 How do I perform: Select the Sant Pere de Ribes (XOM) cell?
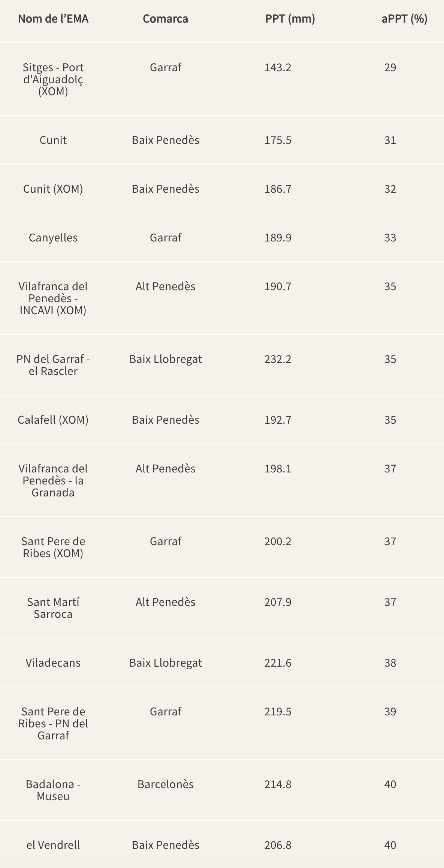pyautogui.click(x=53, y=547)
